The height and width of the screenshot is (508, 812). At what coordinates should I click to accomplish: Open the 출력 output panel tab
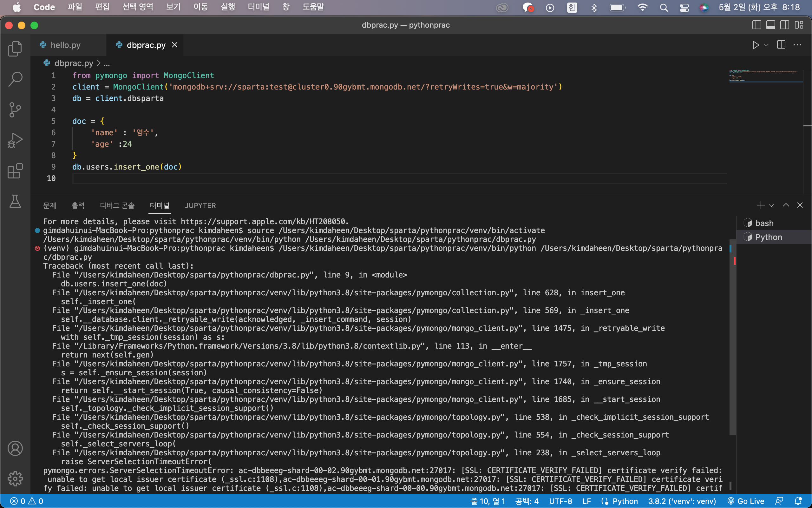click(78, 205)
